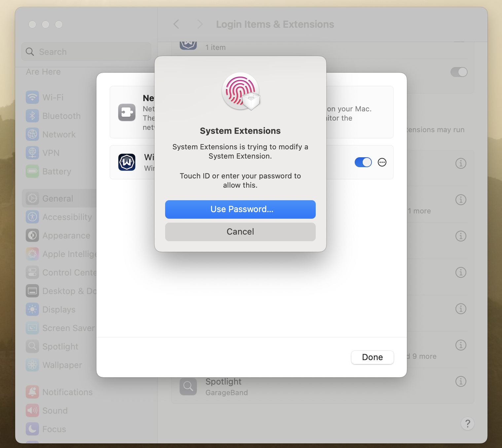Go back with the left chevron
Screen dimensions: 502x448
coord(176,24)
